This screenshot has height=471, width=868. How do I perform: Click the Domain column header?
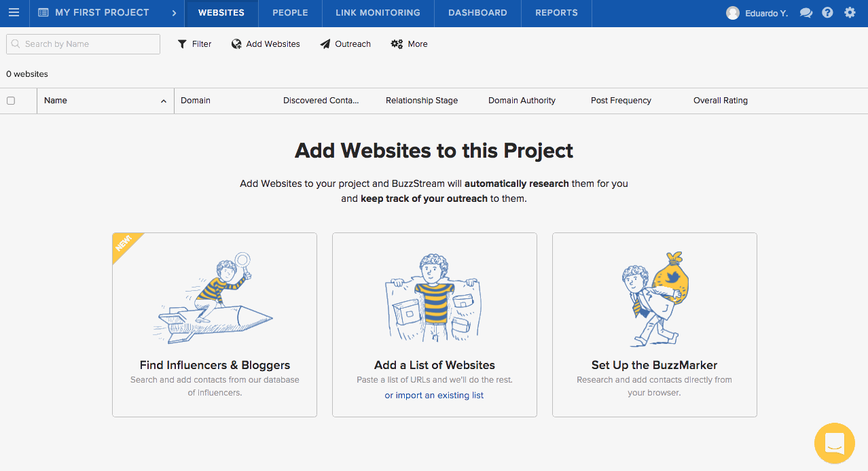196,101
